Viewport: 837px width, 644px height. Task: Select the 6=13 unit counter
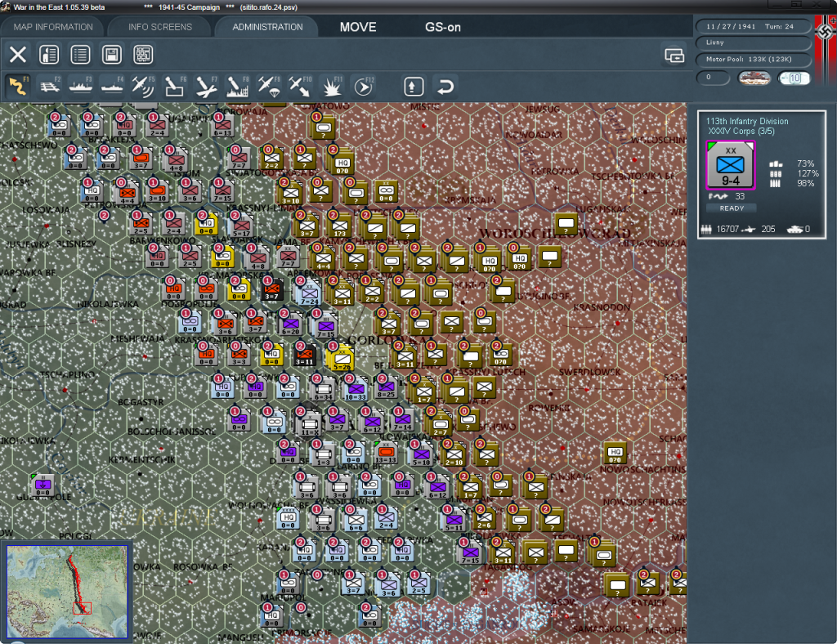pyautogui.click(x=222, y=127)
